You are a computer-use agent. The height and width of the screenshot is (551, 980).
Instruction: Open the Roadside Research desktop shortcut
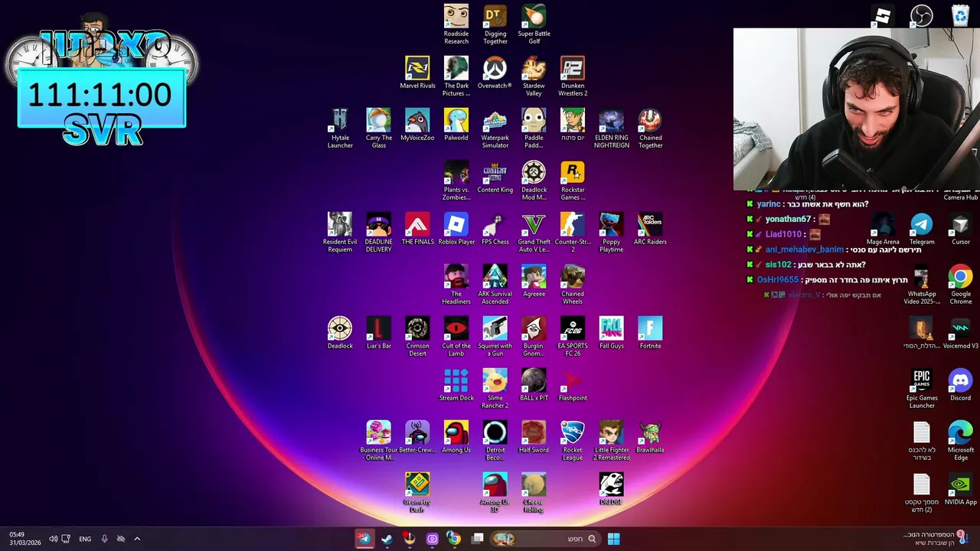(456, 24)
